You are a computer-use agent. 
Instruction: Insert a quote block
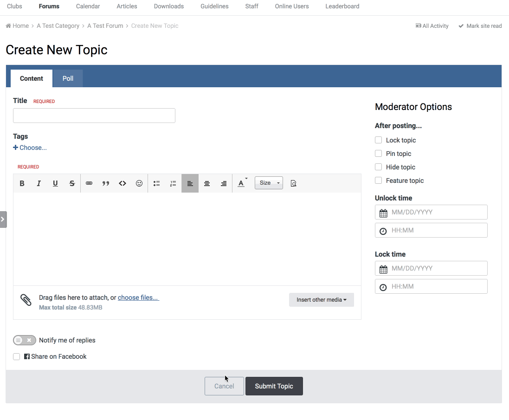pos(106,183)
